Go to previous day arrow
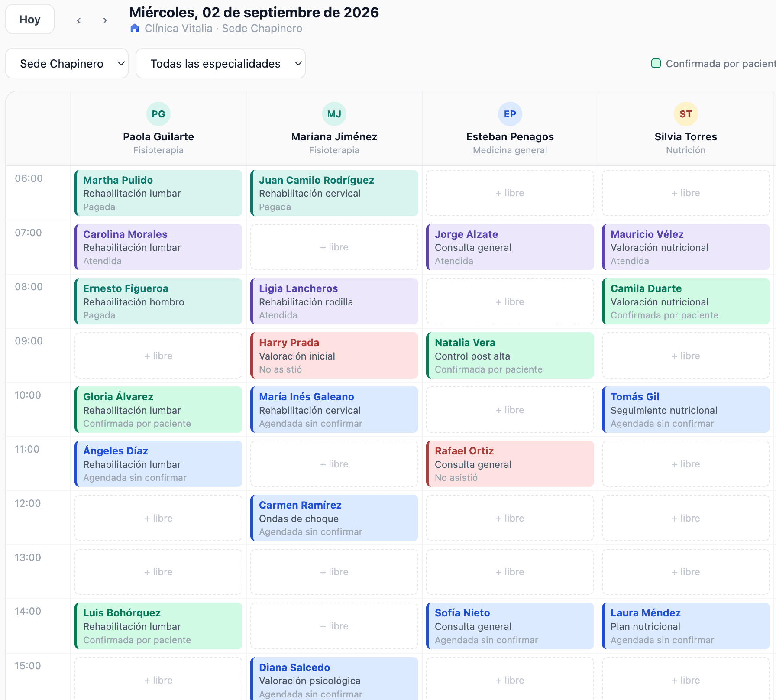 click(x=79, y=20)
